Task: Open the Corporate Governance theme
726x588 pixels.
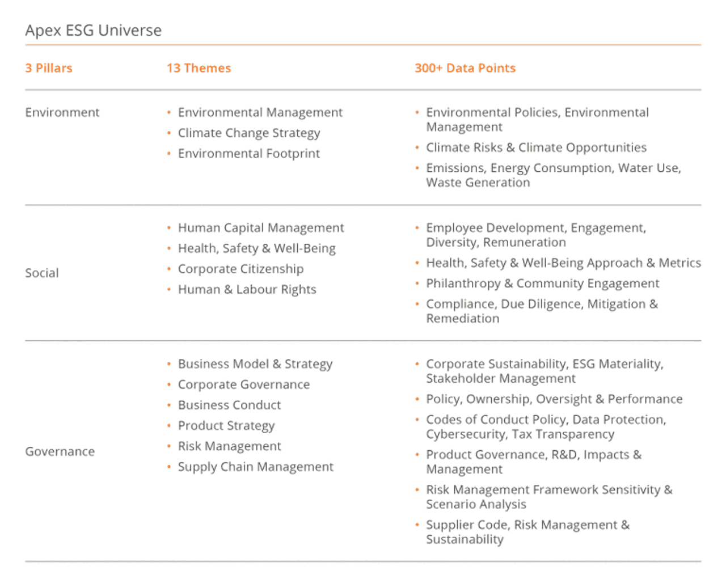Action: [244, 384]
